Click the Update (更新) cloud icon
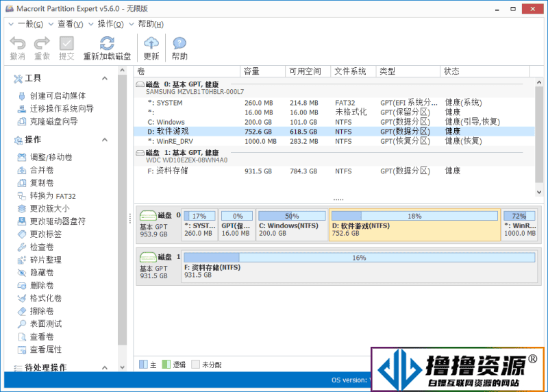 point(151,43)
